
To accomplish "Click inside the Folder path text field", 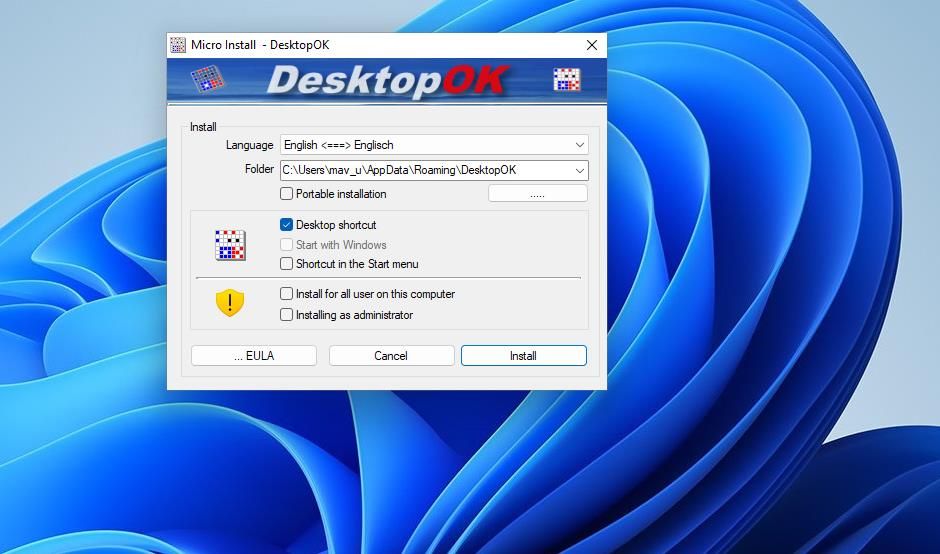I will point(420,170).
